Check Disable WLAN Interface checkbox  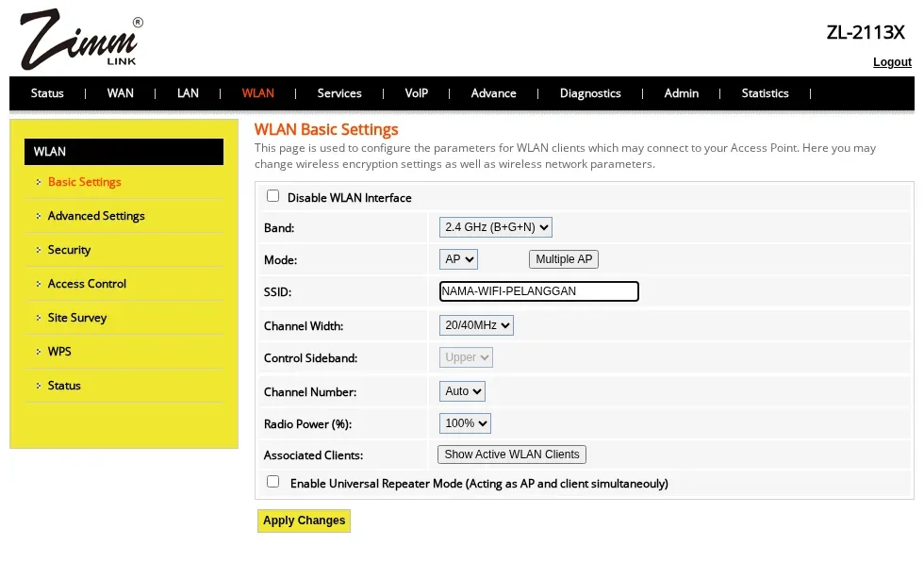tap(272, 196)
